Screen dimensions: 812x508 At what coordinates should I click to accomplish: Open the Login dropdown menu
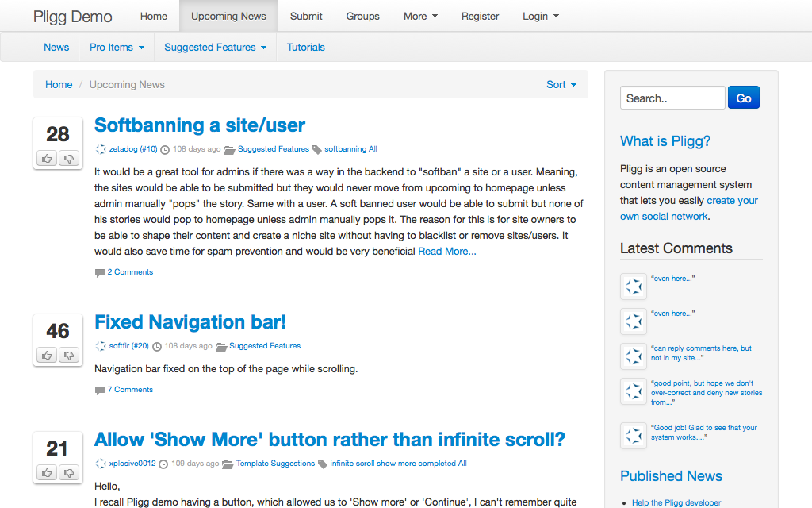pyautogui.click(x=540, y=16)
